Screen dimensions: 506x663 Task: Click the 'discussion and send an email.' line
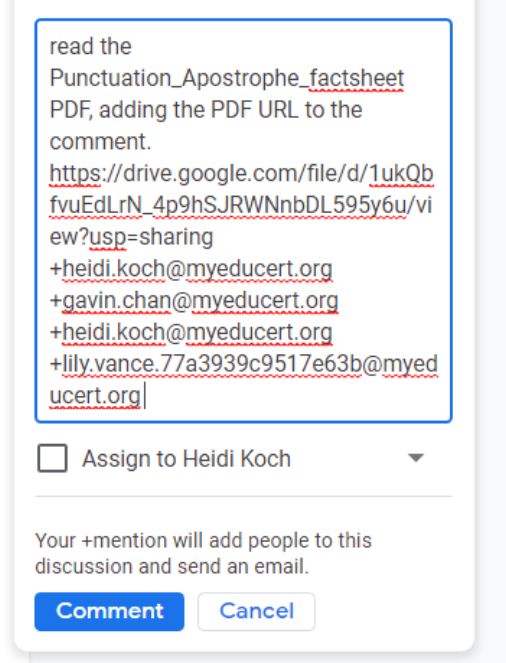click(x=172, y=567)
